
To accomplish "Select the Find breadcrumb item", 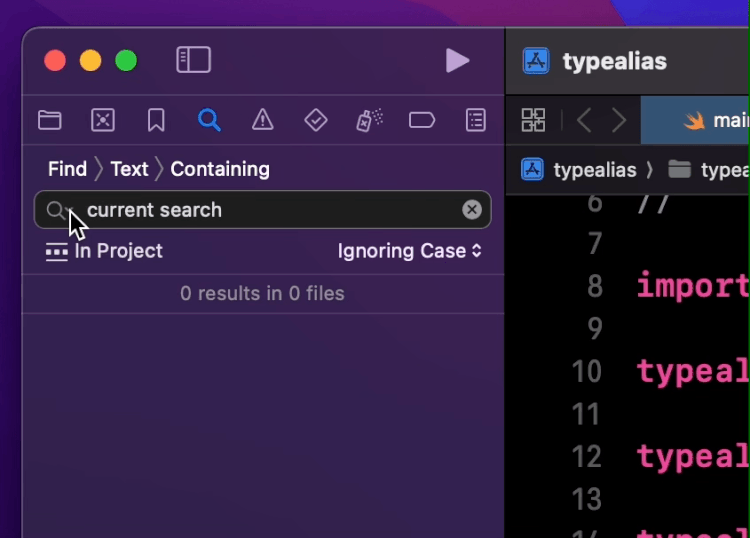I will tap(67, 169).
